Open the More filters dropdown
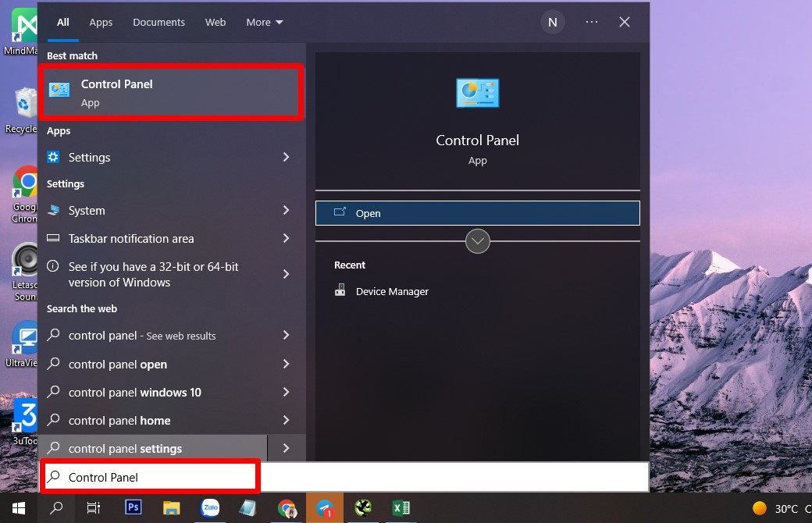812x523 pixels. click(264, 22)
